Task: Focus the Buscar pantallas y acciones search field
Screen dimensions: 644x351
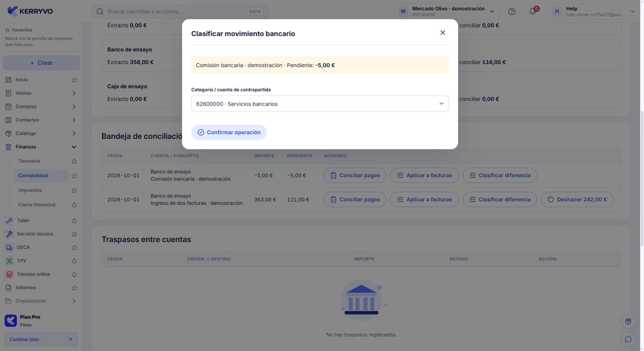Action: pos(180,12)
